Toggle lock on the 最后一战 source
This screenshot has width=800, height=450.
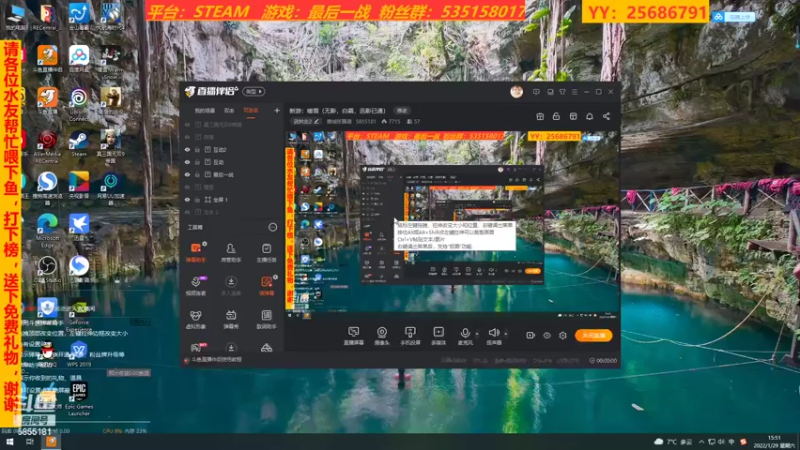coord(197,174)
